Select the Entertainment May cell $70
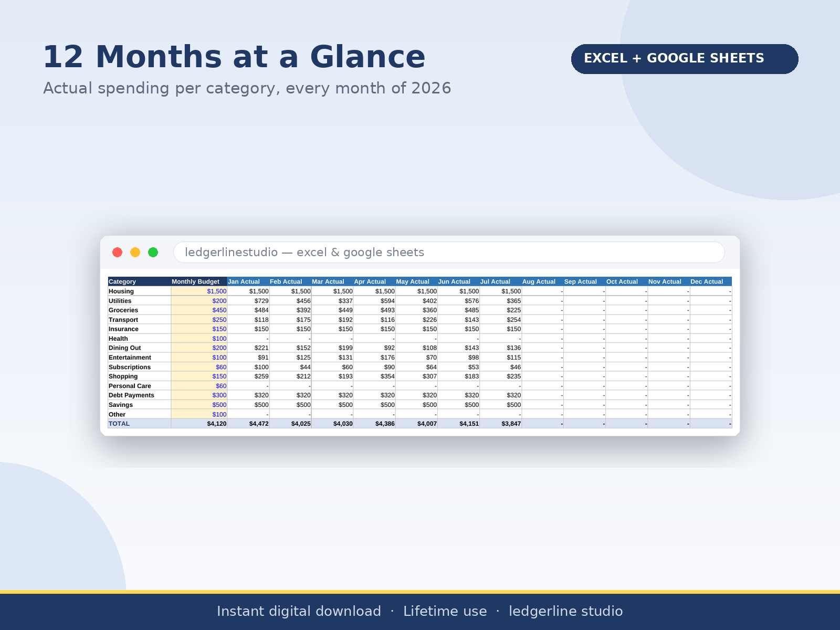The width and height of the screenshot is (840, 630). [x=416, y=358]
